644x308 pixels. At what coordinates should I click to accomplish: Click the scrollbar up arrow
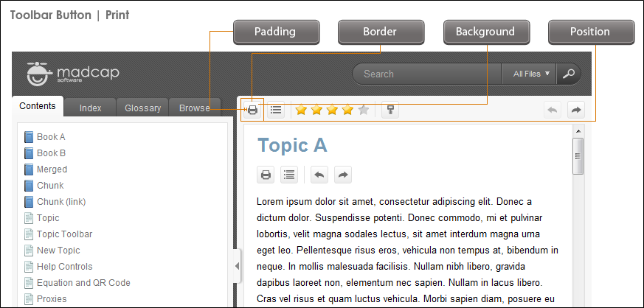pyautogui.click(x=578, y=131)
